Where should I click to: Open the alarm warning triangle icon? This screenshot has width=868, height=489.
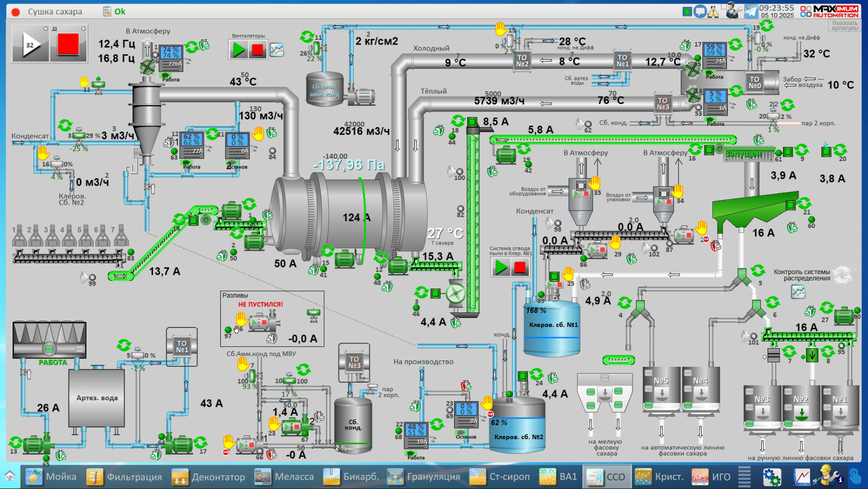click(x=713, y=12)
